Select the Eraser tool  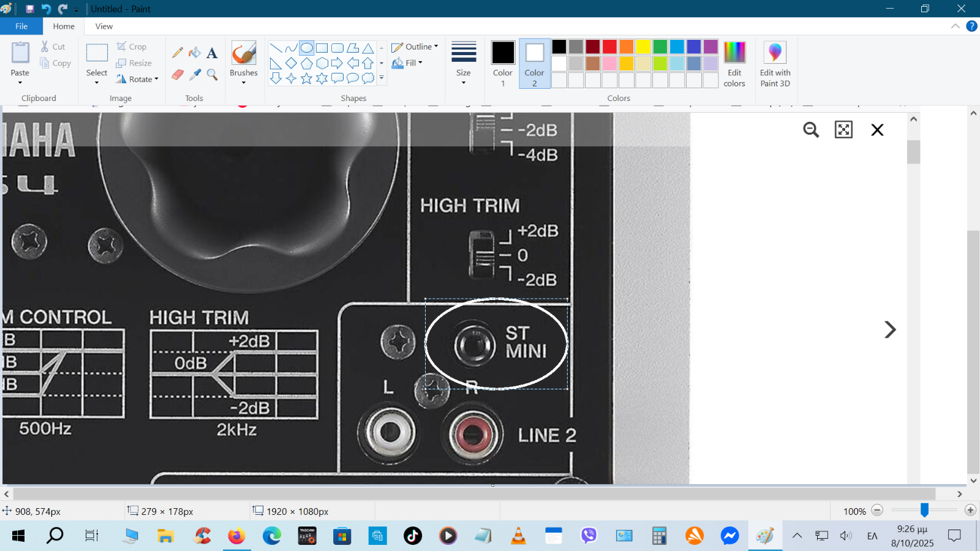pos(178,75)
